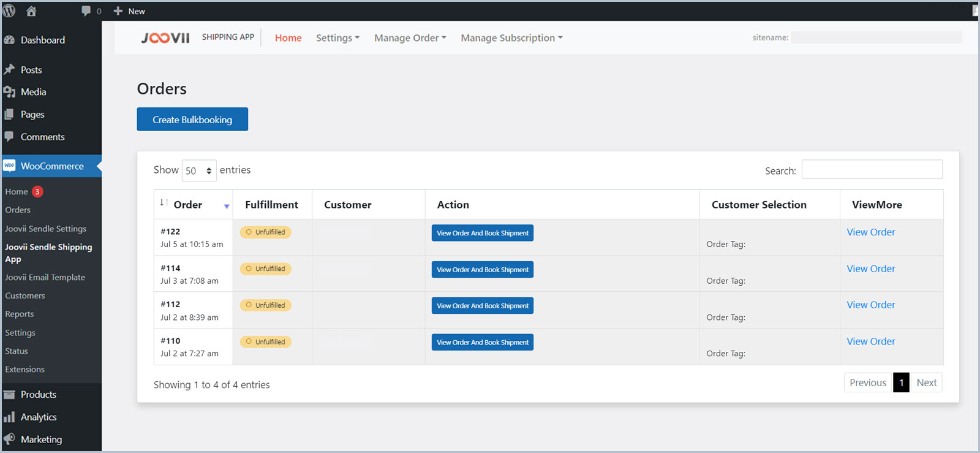The height and width of the screenshot is (453, 980).
Task: Select the Home tab in shipping app
Action: pyautogui.click(x=288, y=38)
